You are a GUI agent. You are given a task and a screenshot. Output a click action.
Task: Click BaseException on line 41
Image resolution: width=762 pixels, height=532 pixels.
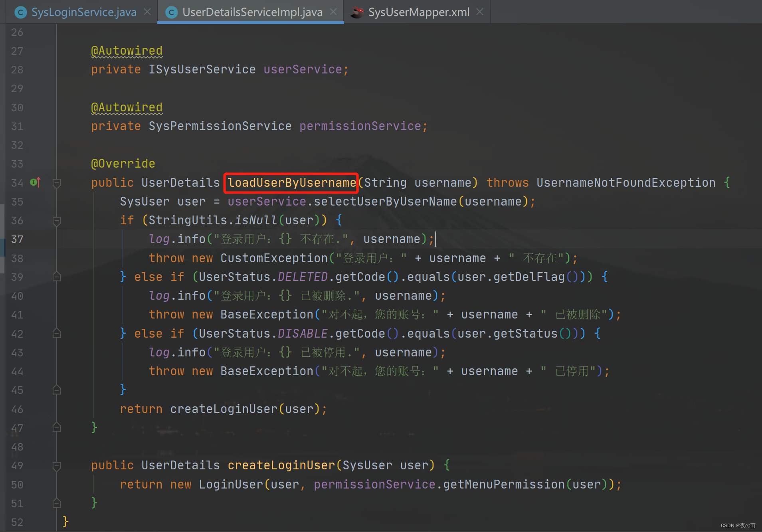tap(267, 314)
